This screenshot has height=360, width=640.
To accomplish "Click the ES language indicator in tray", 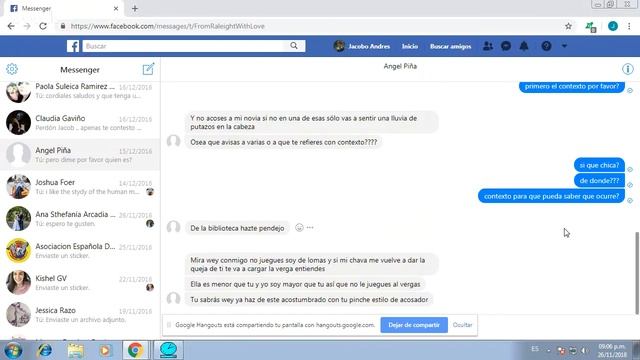I will [535, 349].
